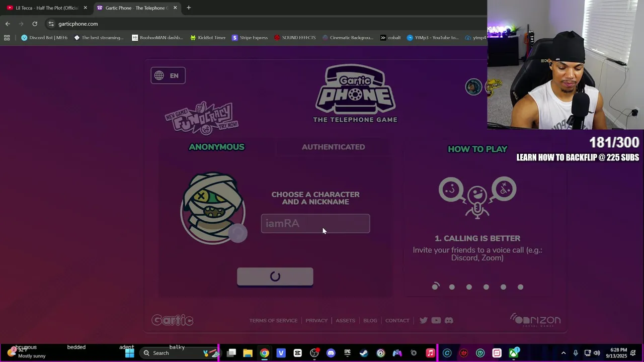Open The best streaming bookmark

[99, 38]
